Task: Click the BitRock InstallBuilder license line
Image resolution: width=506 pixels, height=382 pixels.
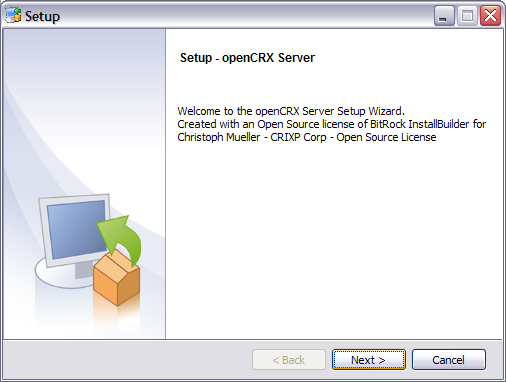Action: pos(332,124)
